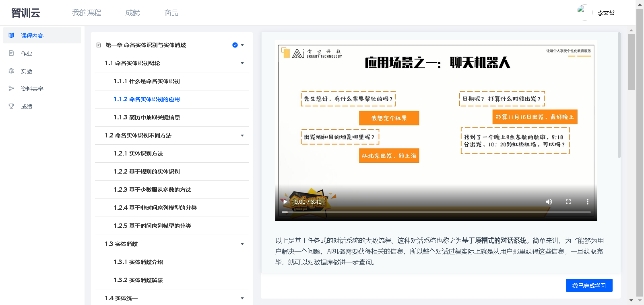Click the 课程内容 book icon
The width and height of the screenshot is (644, 305).
(11, 35)
